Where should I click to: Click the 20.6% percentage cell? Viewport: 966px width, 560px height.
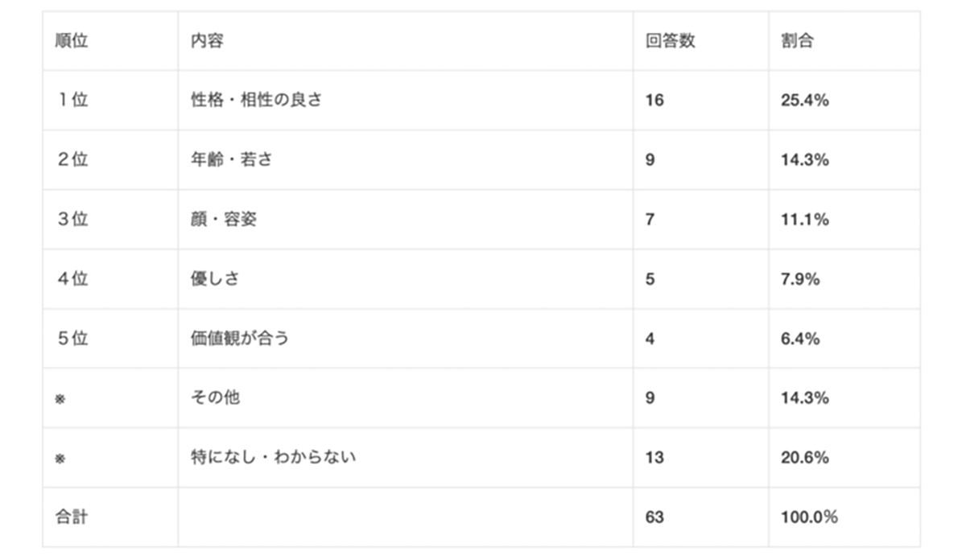(x=804, y=458)
